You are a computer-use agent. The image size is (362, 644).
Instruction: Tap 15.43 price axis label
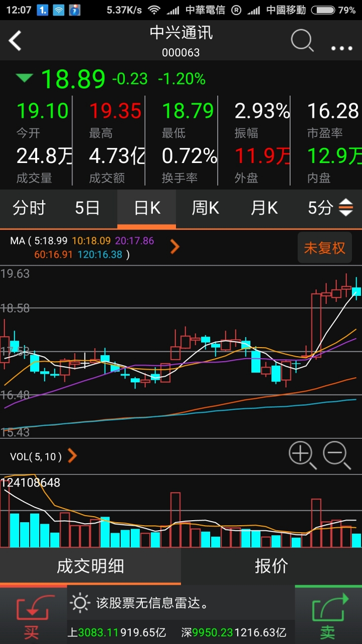point(15,432)
